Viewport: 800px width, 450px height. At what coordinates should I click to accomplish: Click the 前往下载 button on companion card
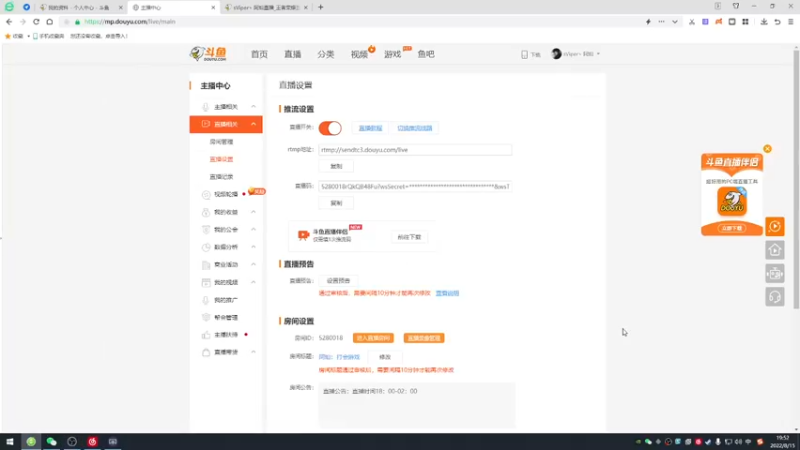409,237
